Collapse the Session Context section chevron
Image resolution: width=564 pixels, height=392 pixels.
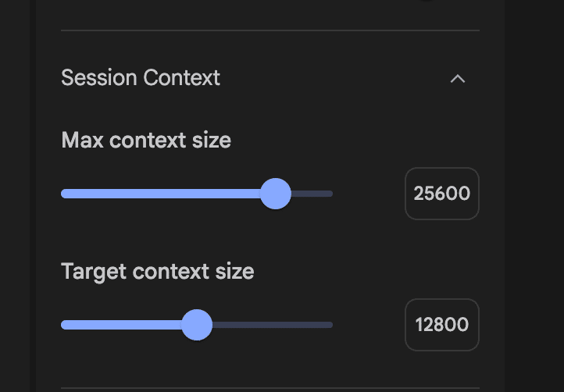coord(458,78)
